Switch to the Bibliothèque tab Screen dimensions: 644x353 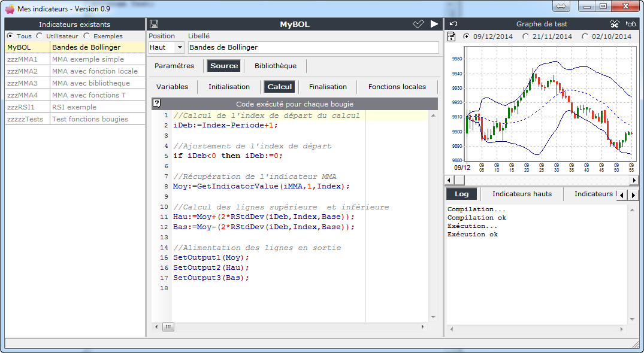[275, 66]
